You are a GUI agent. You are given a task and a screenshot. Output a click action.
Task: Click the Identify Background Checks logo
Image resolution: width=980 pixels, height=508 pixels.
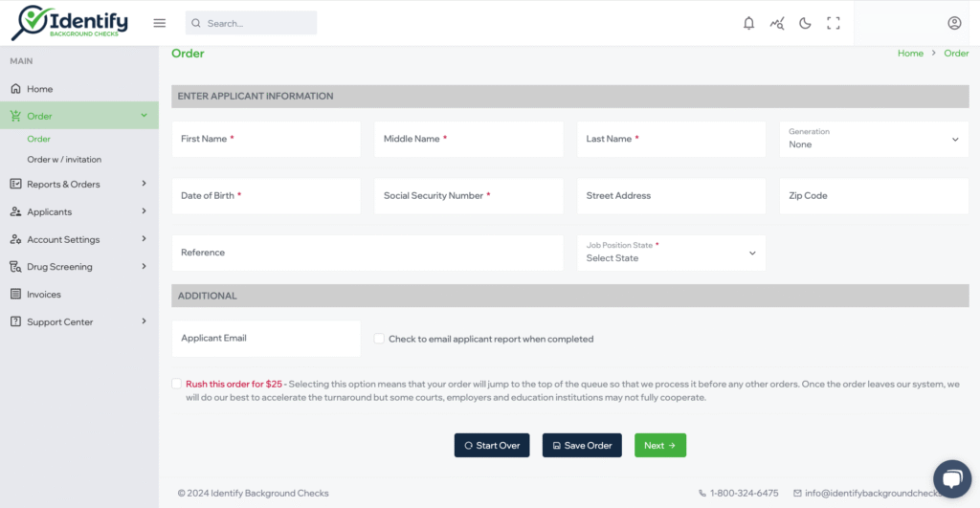pos(70,23)
